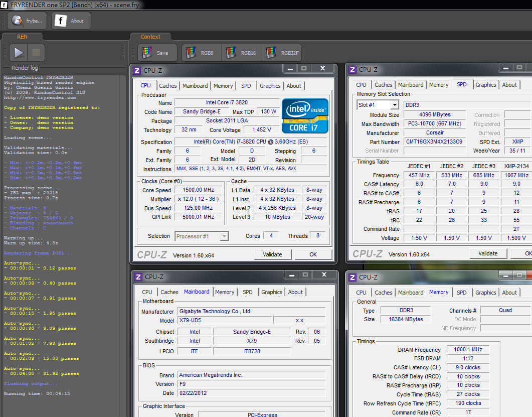Open SPD tab in the Mainboard window
Screen dimensions: 532x417
(247, 292)
